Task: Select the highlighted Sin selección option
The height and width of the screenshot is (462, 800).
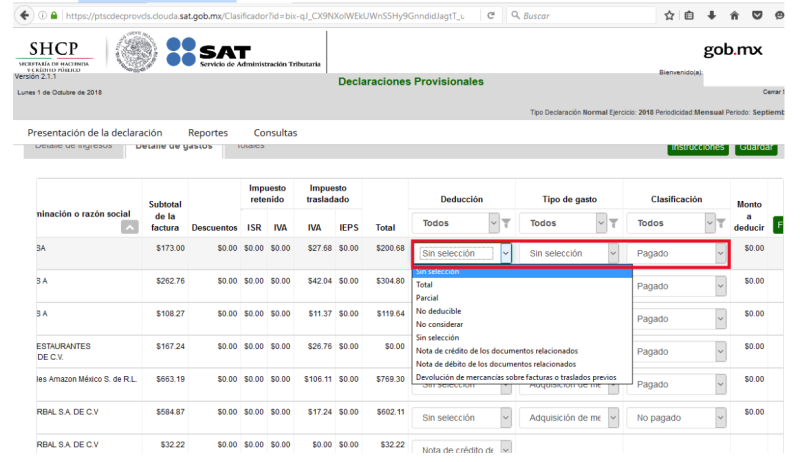Action: tap(522, 272)
